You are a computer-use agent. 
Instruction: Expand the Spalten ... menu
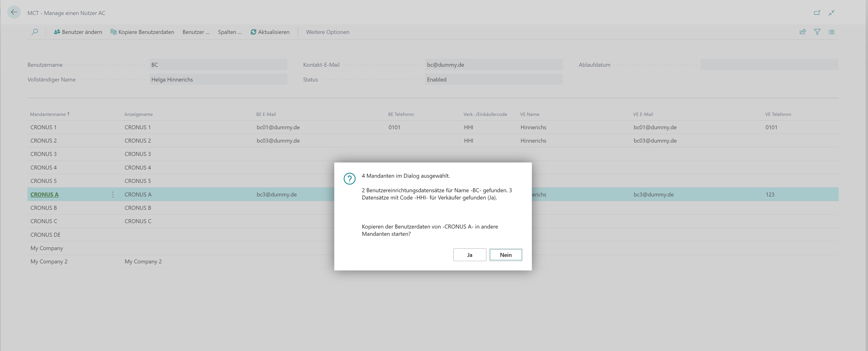(230, 32)
